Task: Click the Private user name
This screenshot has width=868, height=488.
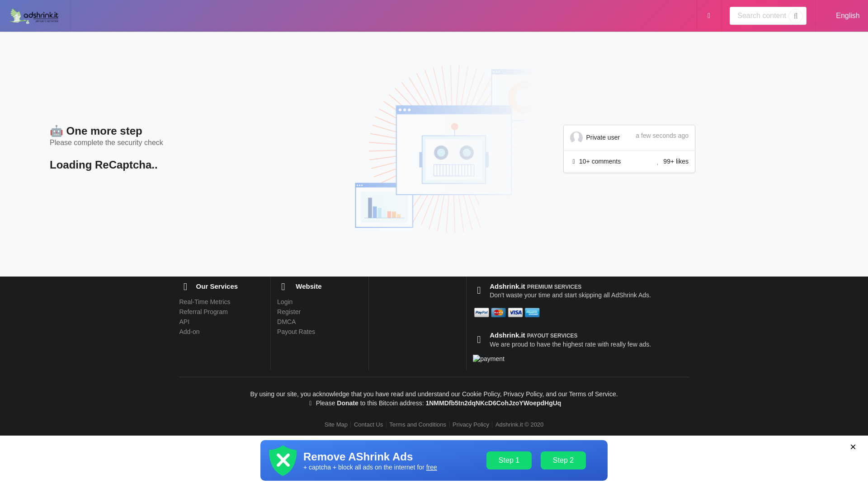Action: [603, 137]
